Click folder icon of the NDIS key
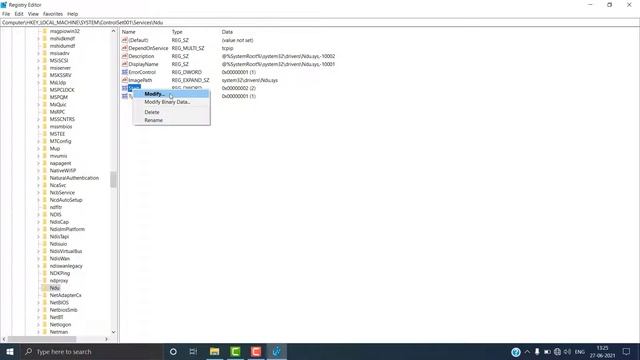 click(x=45, y=214)
